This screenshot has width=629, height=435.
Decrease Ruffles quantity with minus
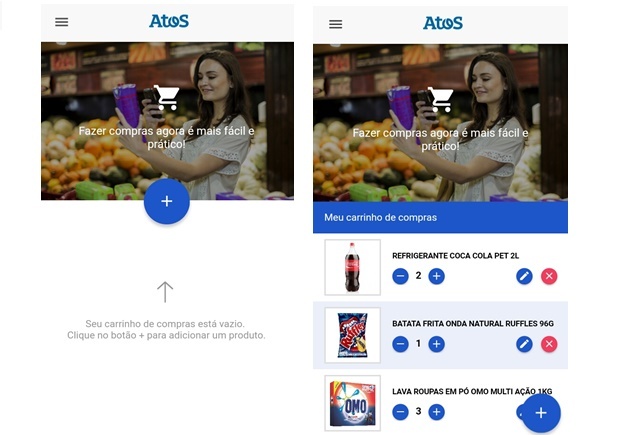coord(400,344)
